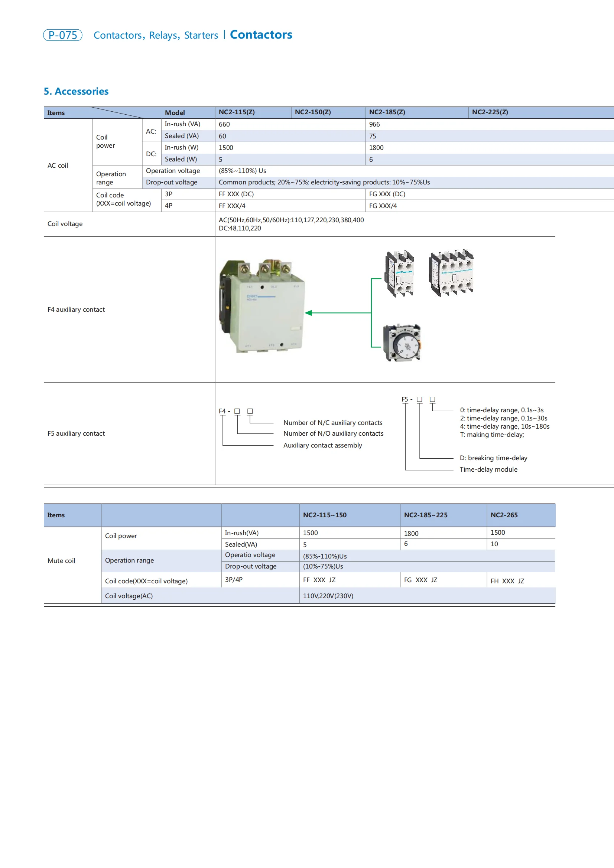Switch to the Contactors section header
Screen dimensions: 614x868
click(261, 35)
